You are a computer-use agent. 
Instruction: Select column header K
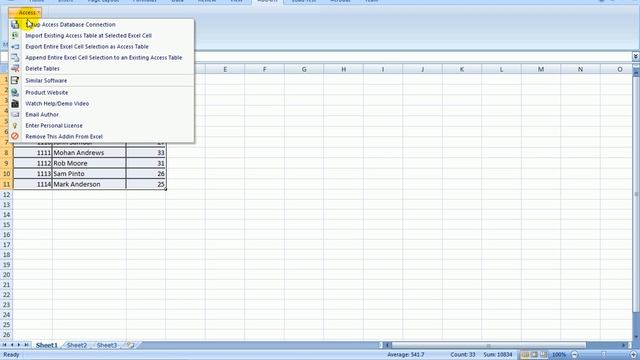click(462, 69)
